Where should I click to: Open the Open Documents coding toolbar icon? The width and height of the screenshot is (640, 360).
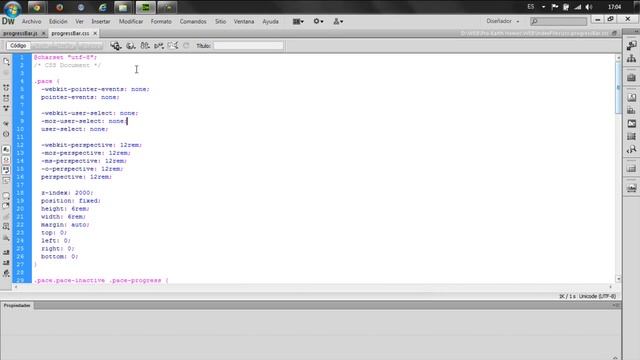click(6, 62)
